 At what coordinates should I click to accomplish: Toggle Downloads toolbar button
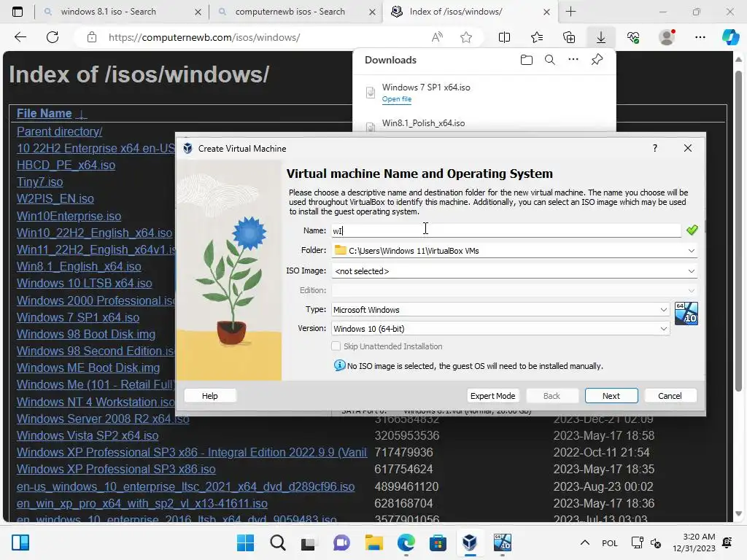click(601, 37)
